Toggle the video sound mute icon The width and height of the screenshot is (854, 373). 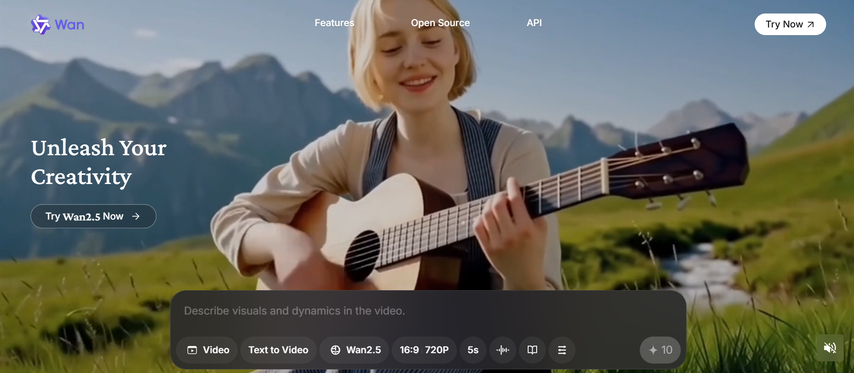(x=829, y=348)
